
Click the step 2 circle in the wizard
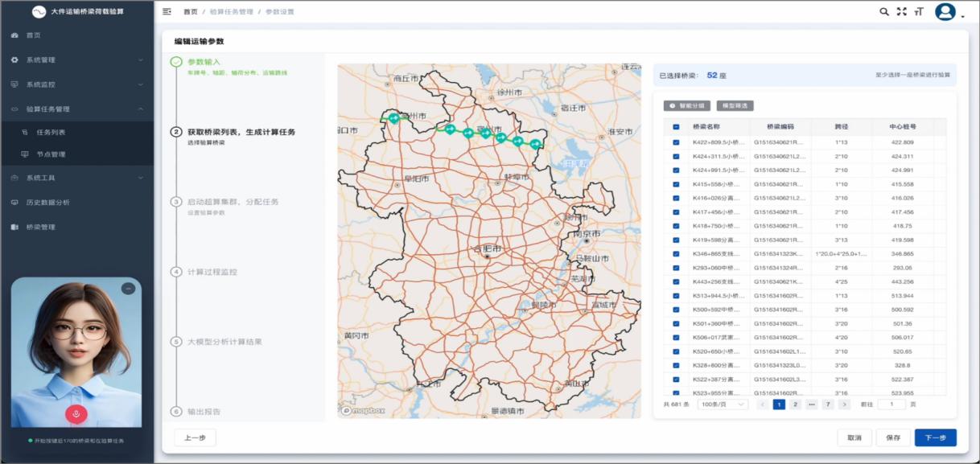click(176, 133)
